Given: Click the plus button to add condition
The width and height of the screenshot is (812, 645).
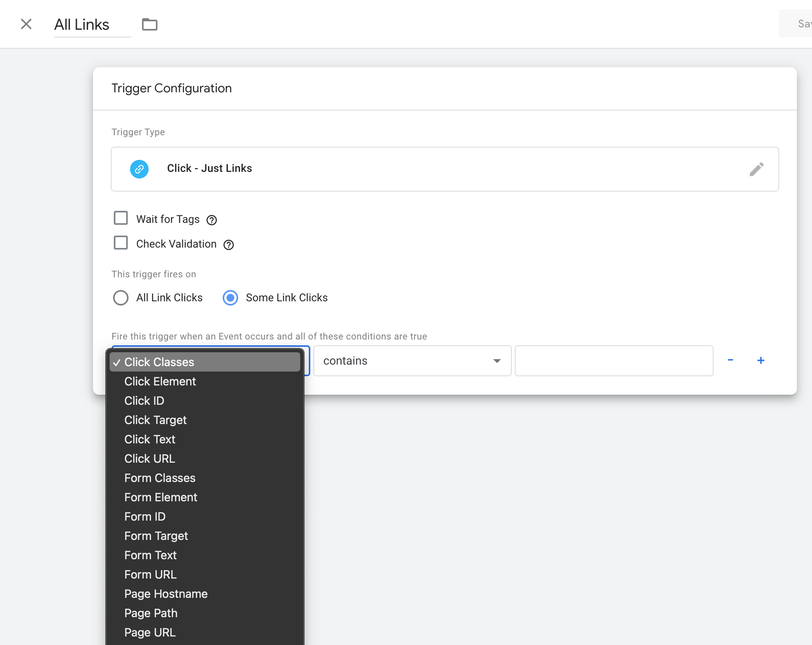Looking at the screenshot, I should (760, 361).
